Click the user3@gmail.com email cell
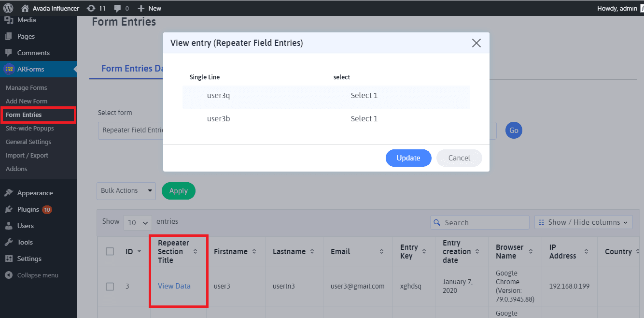 (x=358, y=286)
